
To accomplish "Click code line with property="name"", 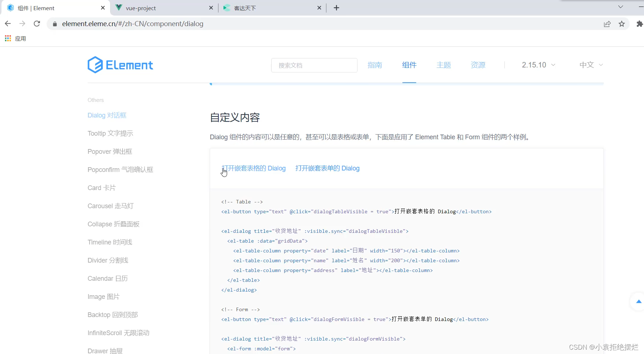I will [346, 260].
